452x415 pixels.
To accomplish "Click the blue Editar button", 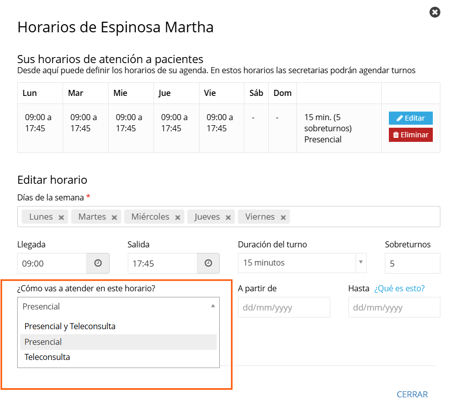I will 411,118.
